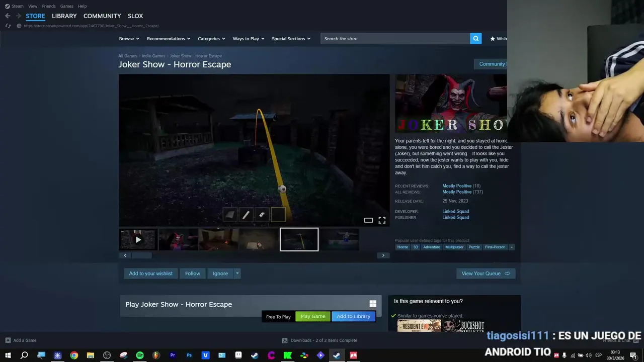
Task: Open the Downloads status icon
Action: pos(285,340)
